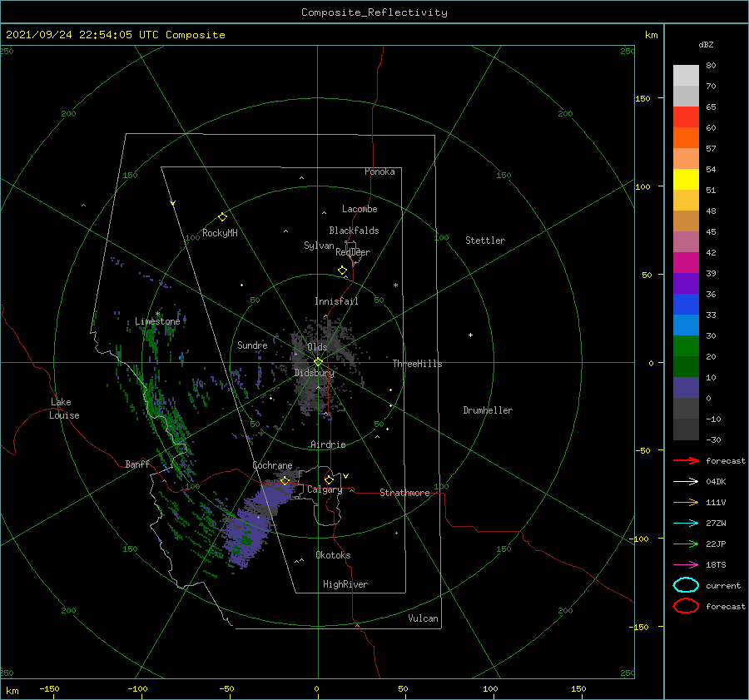Click the Stettler label
The height and width of the screenshot is (700, 749).
tap(485, 241)
